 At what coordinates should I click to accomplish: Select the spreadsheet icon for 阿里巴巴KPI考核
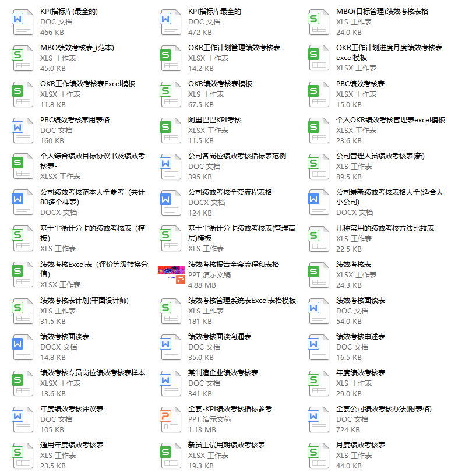[x=171, y=131]
